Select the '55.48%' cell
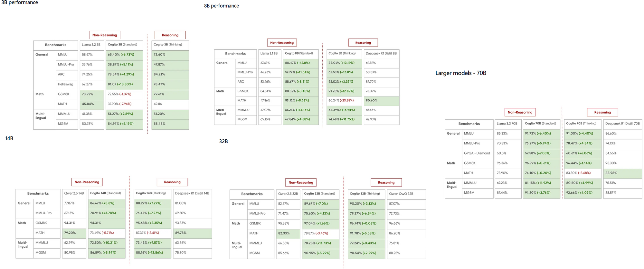Image resolution: width=644 pixels, height=269 pixels. click(x=170, y=124)
